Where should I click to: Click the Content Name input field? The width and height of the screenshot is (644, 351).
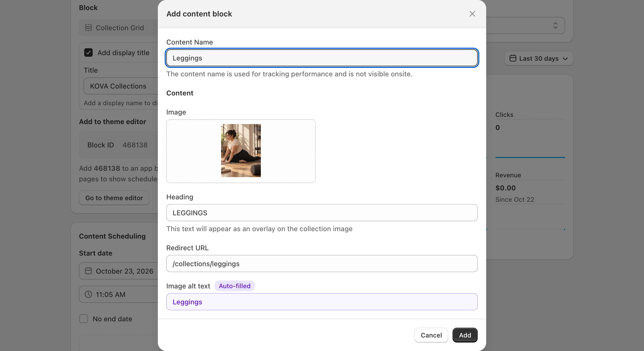[x=322, y=58]
